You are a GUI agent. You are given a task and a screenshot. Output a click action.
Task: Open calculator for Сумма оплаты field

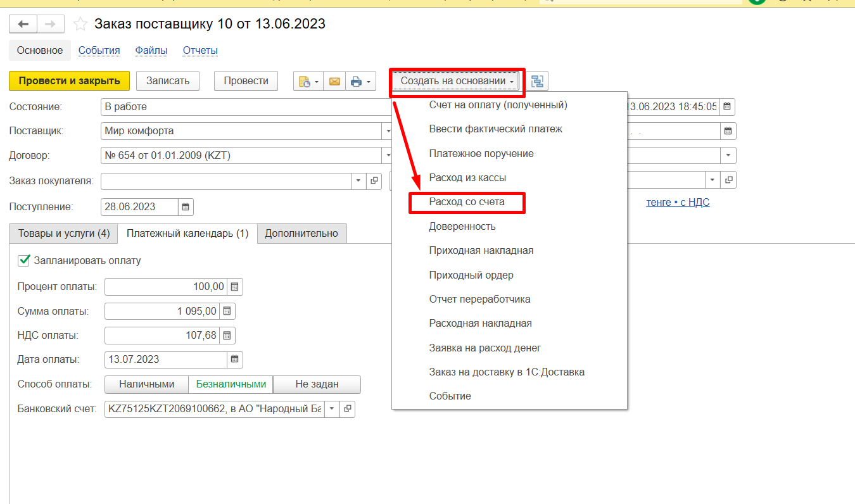tap(226, 311)
